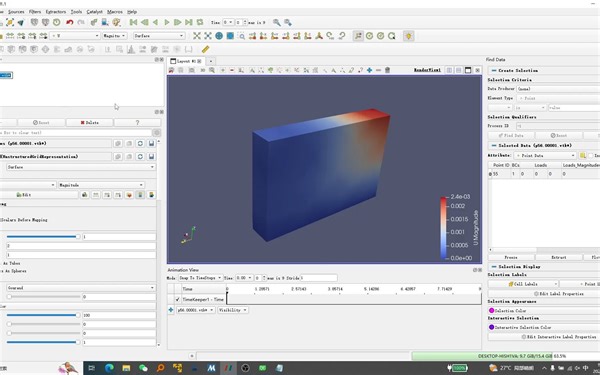Click the Extract button
The image size is (600, 375).
tap(559, 258)
